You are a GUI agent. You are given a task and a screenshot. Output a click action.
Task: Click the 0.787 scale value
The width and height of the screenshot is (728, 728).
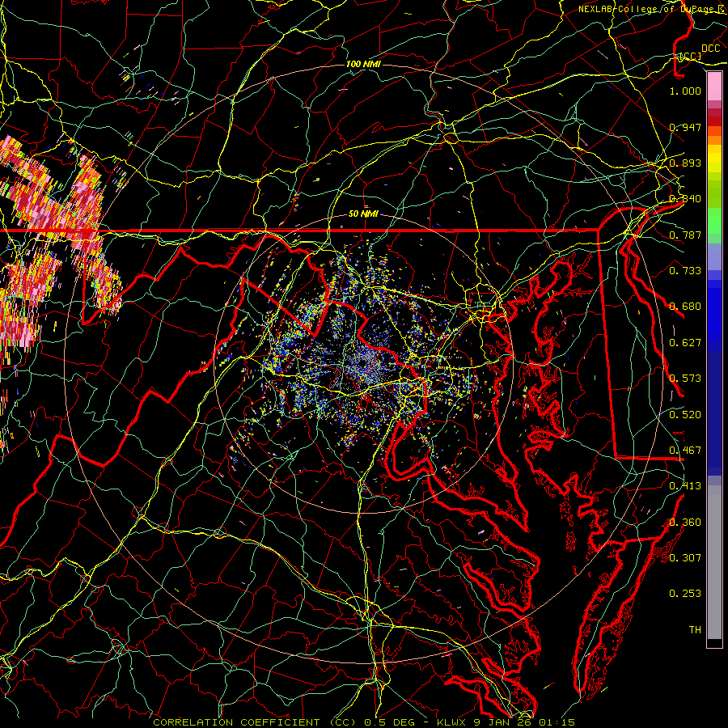tap(685, 235)
